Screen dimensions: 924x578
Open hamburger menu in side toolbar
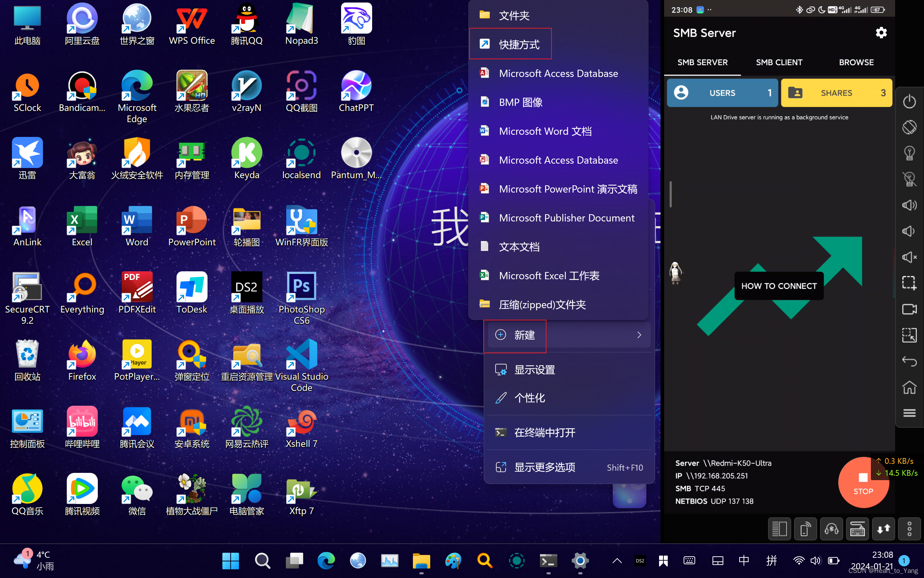pyautogui.click(x=909, y=413)
